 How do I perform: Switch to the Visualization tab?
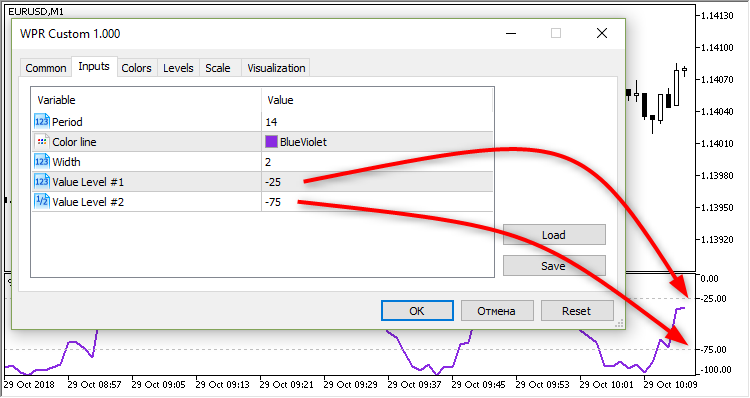[x=276, y=68]
